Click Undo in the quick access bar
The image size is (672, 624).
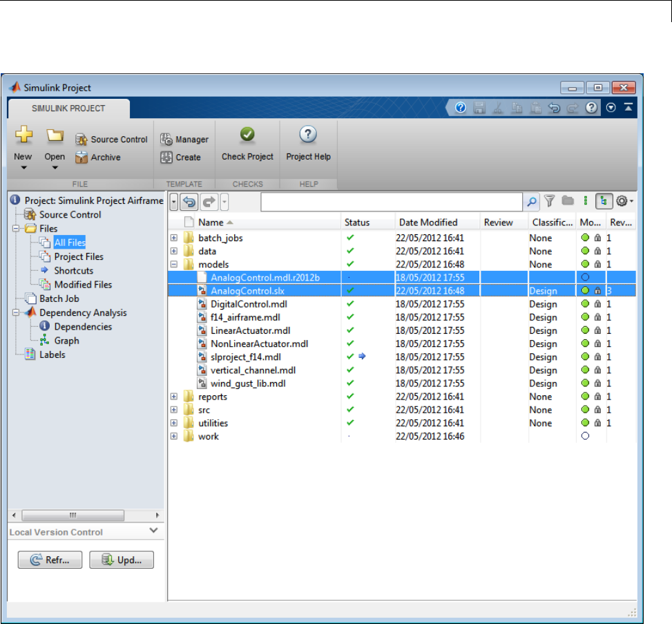554,108
